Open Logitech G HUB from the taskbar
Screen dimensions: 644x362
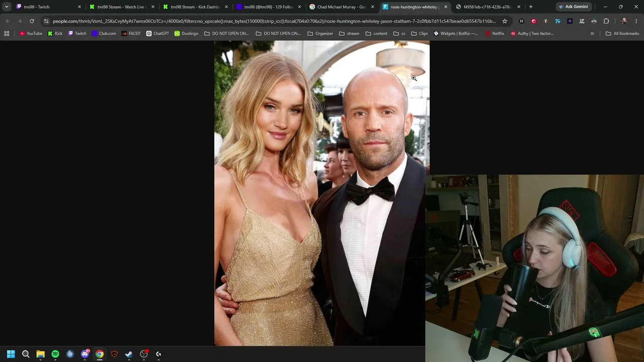158,354
